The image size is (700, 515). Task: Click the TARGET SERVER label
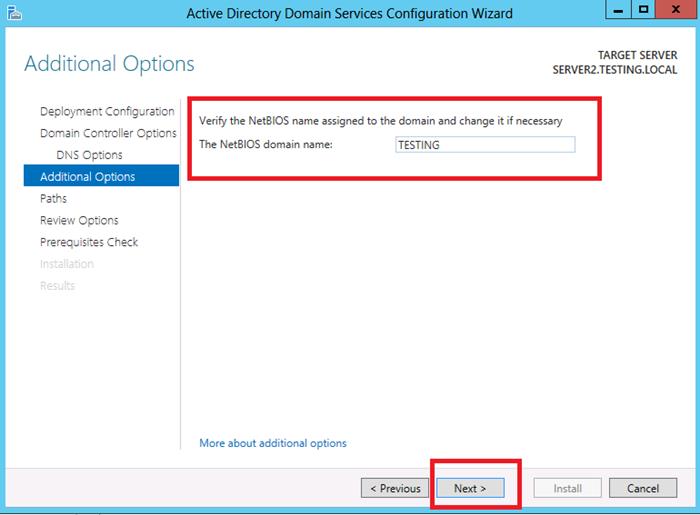click(x=638, y=55)
